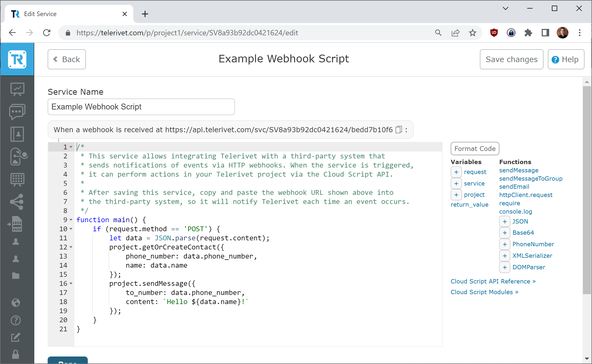Screen dimensions: 592x364
Task: Expand the project variable
Action: click(456, 195)
